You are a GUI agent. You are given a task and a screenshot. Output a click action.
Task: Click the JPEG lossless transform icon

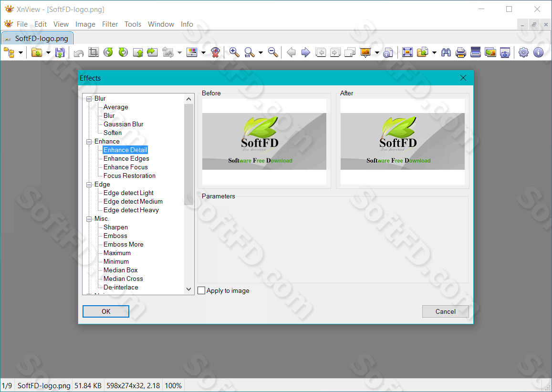point(167,53)
